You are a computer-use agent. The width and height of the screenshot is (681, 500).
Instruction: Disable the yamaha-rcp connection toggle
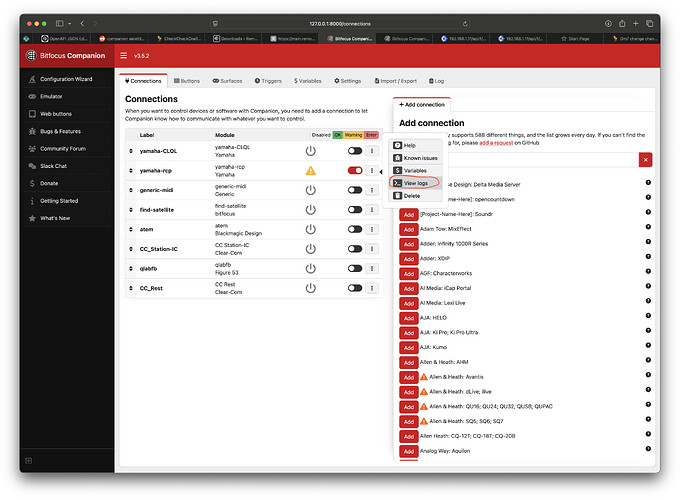tap(355, 170)
